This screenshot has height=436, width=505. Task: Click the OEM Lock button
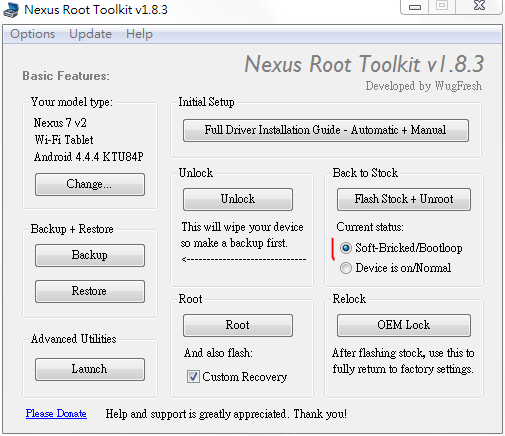(x=403, y=325)
